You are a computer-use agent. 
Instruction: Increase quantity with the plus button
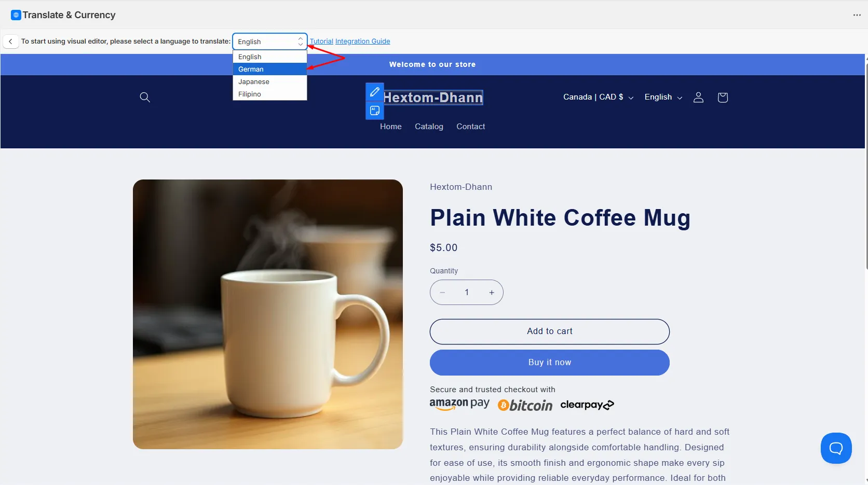point(491,293)
